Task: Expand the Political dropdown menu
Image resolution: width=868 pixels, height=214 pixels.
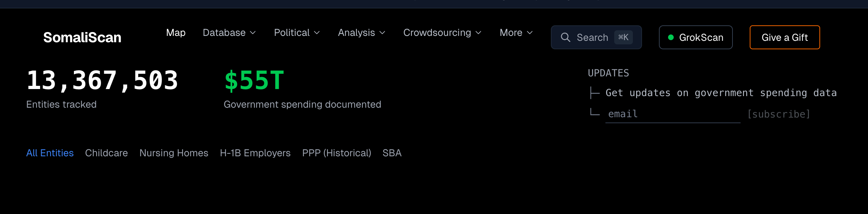Action: click(297, 33)
